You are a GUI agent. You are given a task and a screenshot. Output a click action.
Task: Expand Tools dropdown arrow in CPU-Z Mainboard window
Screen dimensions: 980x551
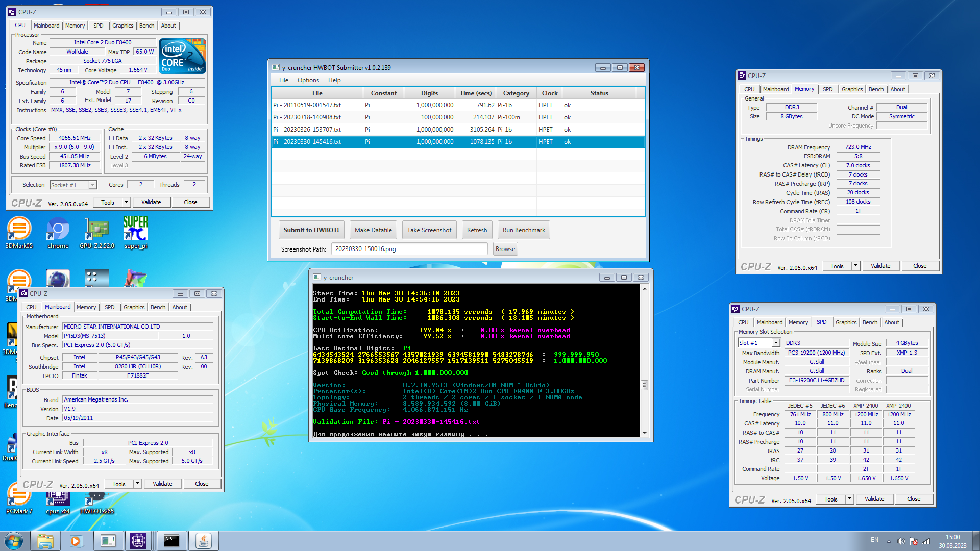tap(137, 484)
